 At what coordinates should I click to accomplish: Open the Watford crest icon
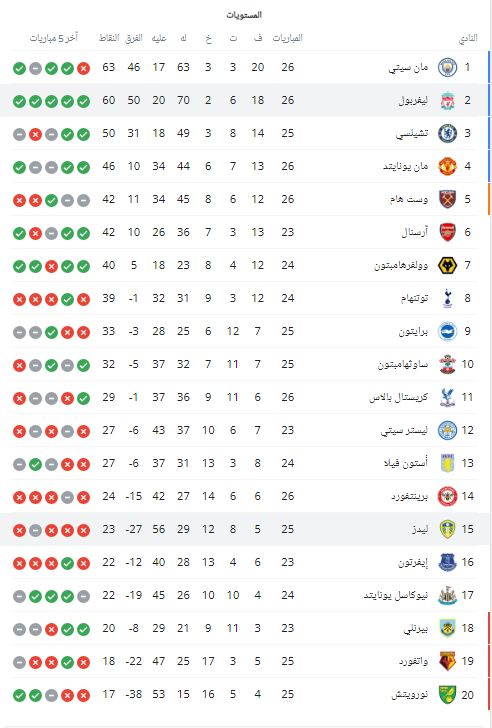click(447, 661)
